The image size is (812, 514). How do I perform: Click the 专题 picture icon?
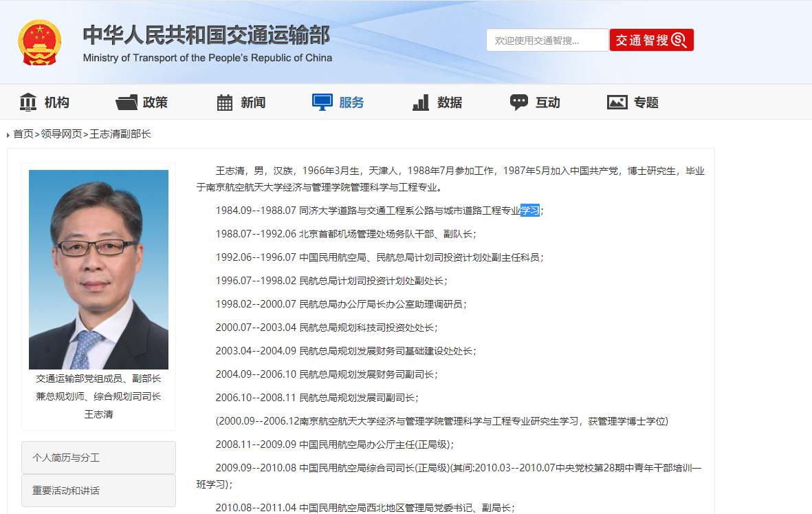pyautogui.click(x=617, y=102)
